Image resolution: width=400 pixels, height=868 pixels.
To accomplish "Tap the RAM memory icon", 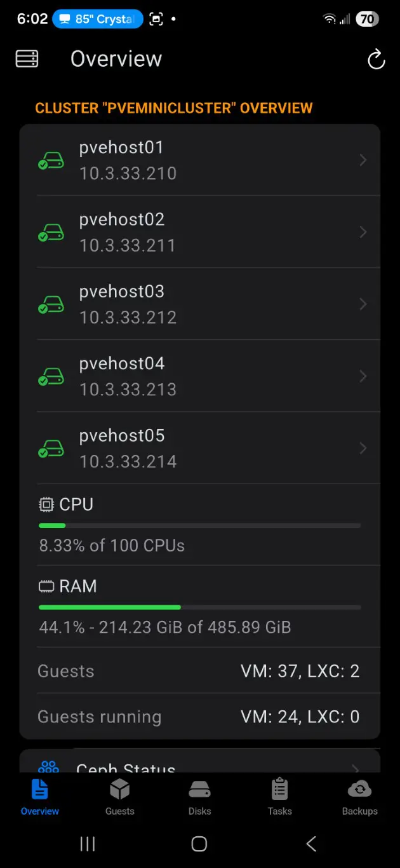I will pos(46,587).
